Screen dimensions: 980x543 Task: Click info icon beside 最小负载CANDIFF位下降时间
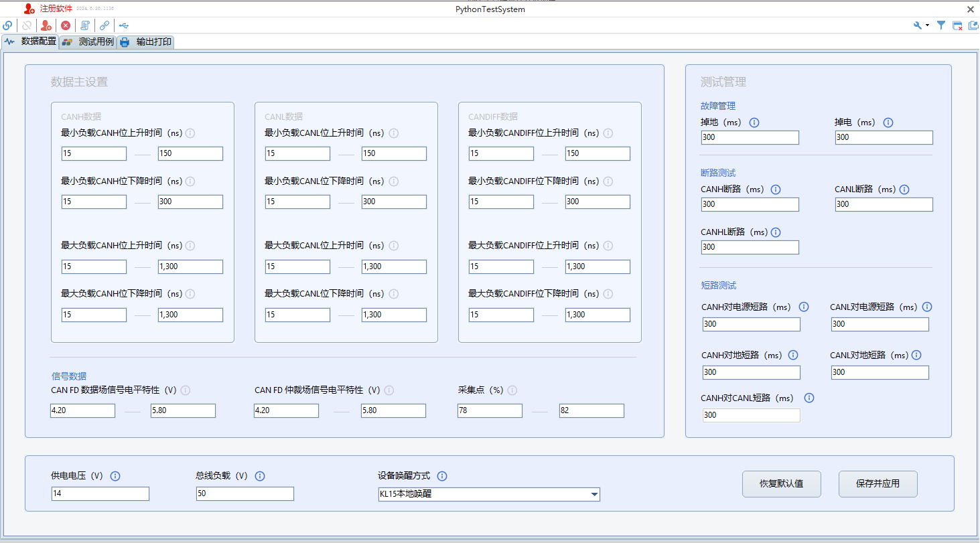608,181
